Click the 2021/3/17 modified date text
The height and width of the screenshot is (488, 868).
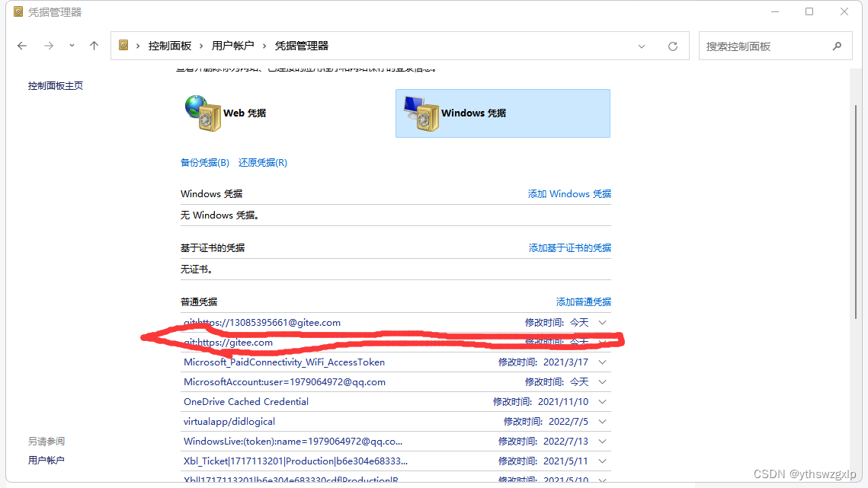(565, 362)
